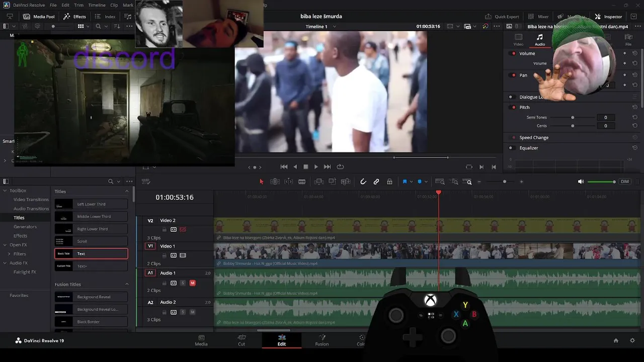
Task: Click the A1 destination control
Action: pyautogui.click(x=150, y=273)
